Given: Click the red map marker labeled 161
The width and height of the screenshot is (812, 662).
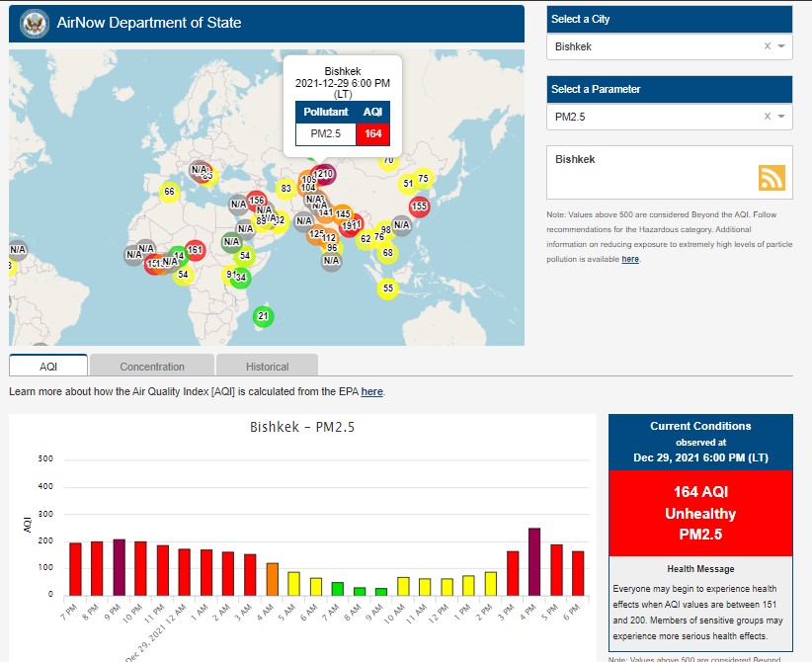Looking at the screenshot, I should [196, 250].
